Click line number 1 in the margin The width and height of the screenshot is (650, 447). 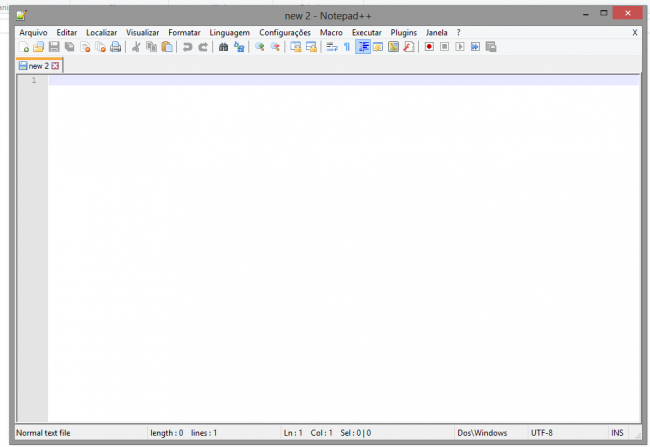coord(34,80)
